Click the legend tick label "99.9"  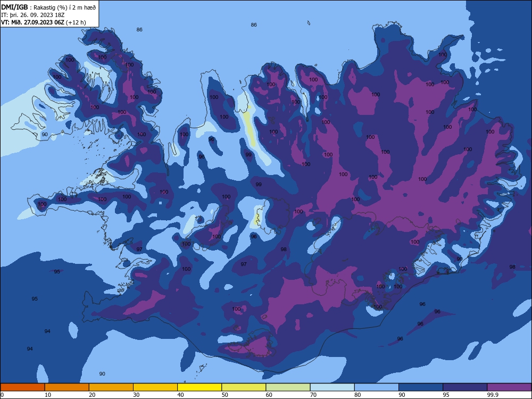(x=493, y=395)
